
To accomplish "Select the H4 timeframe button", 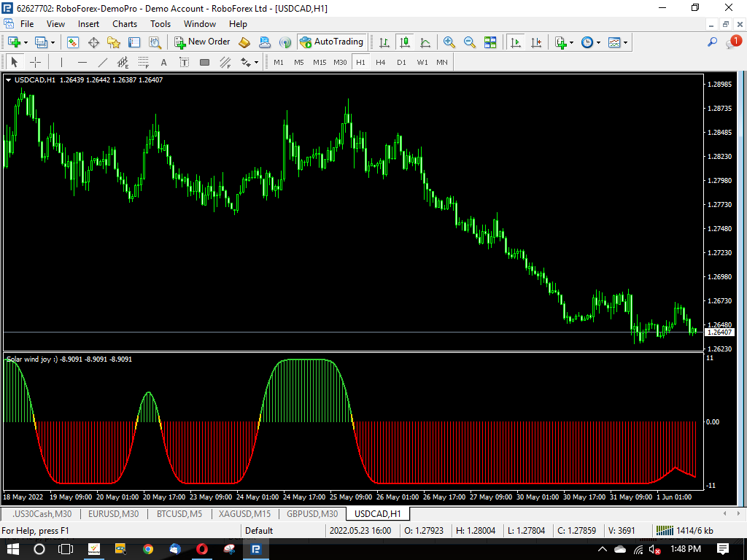I will (380, 62).
